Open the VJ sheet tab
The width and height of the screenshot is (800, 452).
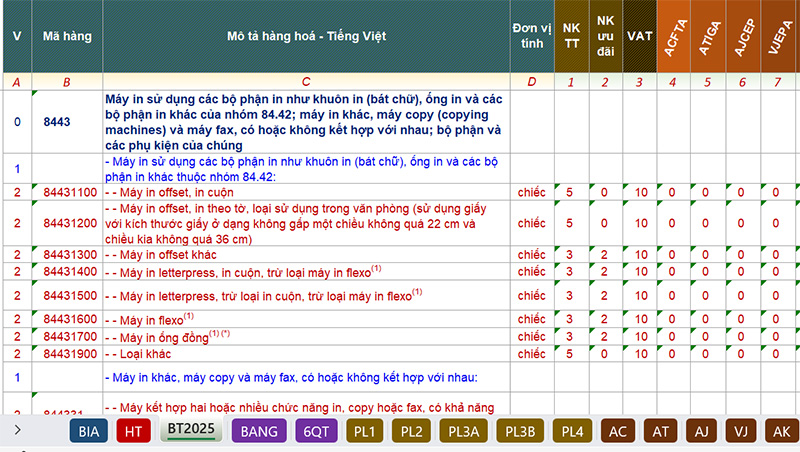(x=741, y=431)
